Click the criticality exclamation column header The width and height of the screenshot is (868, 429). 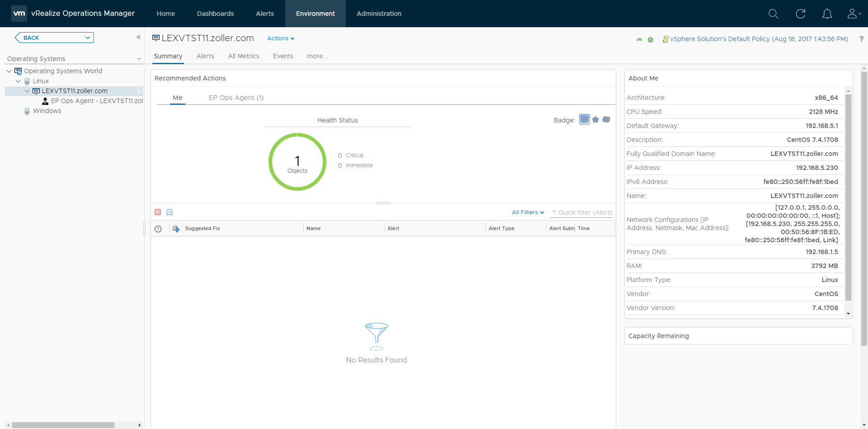click(x=158, y=229)
